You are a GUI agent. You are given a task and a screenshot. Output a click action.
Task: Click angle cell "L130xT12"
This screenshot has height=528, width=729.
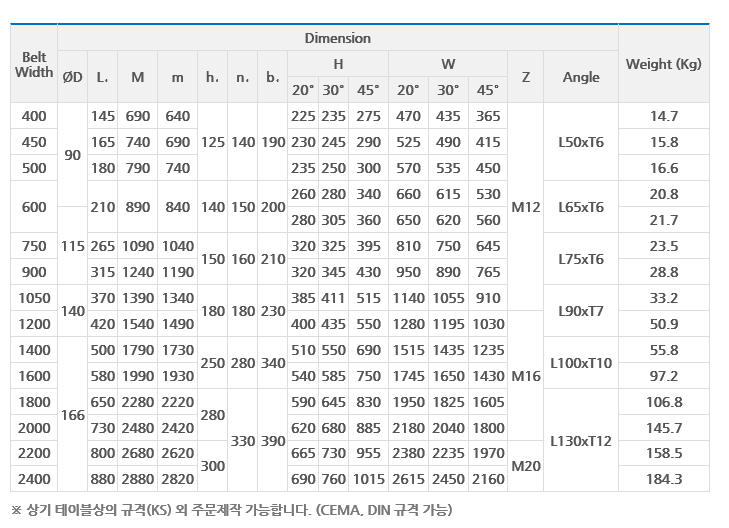tap(581, 441)
